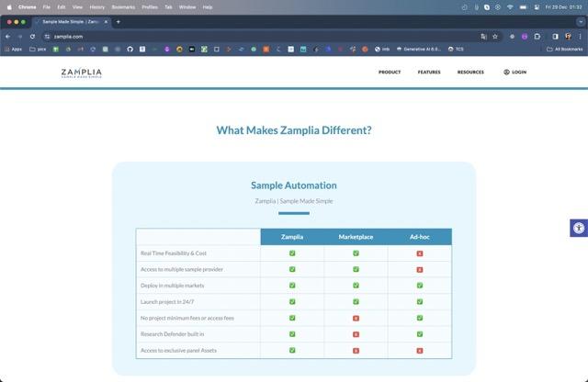Click 'Real Time Feasibility & Cost' row label
Image resolution: width=588 pixels, height=382 pixels.
(174, 253)
